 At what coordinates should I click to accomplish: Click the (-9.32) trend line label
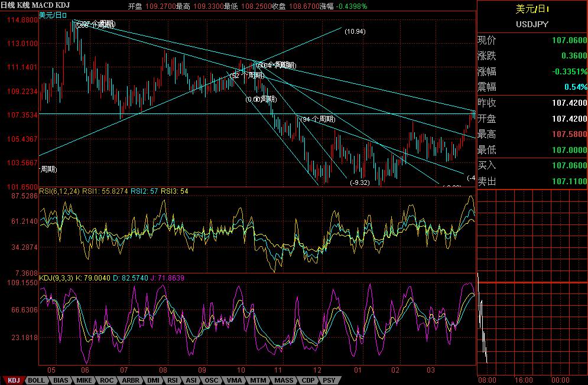[360, 182]
